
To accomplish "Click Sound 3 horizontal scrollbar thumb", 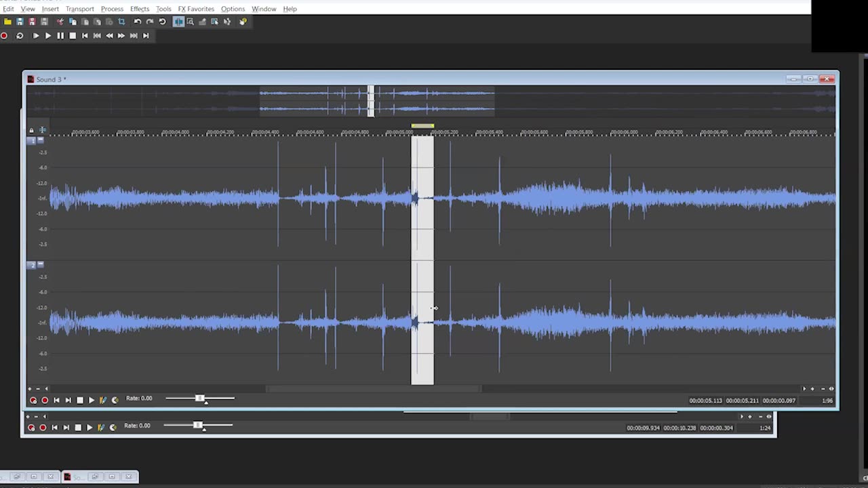I will (x=374, y=389).
